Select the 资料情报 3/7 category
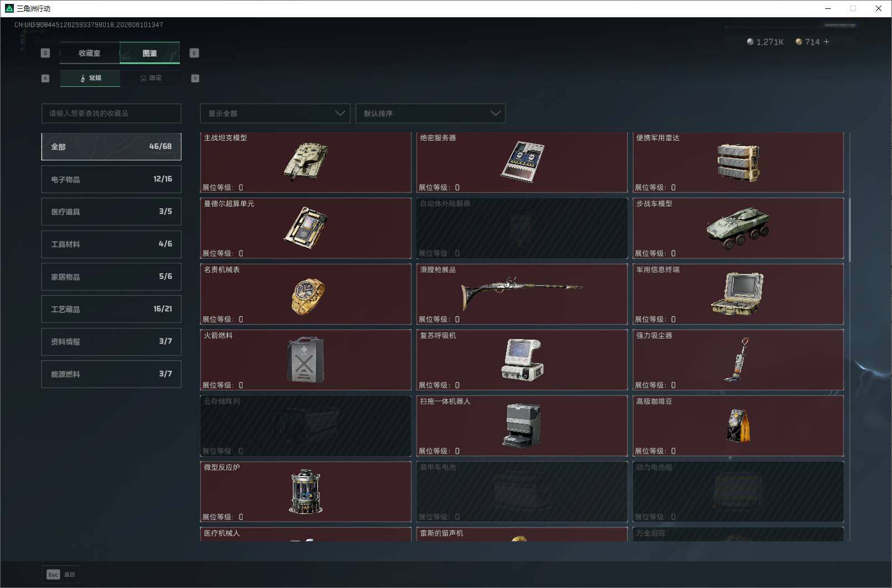Screen dimensions: 892x588 (111, 341)
